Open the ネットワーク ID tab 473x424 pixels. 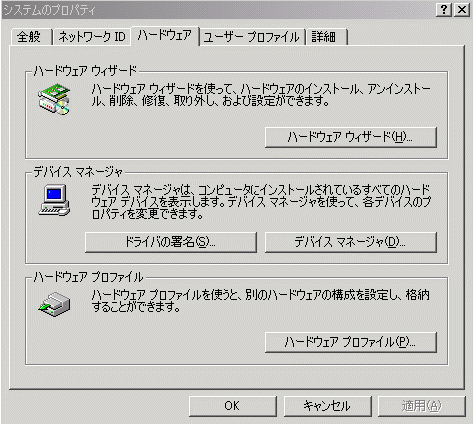pos(92,37)
